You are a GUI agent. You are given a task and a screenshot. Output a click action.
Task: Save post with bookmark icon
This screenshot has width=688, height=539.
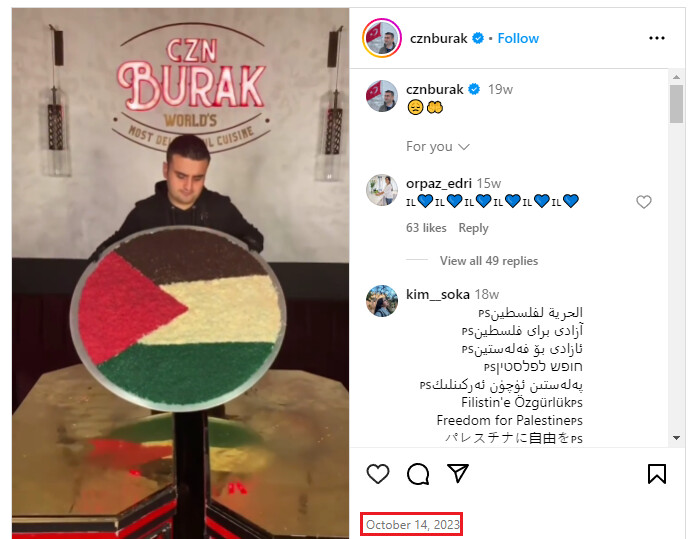click(x=657, y=474)
